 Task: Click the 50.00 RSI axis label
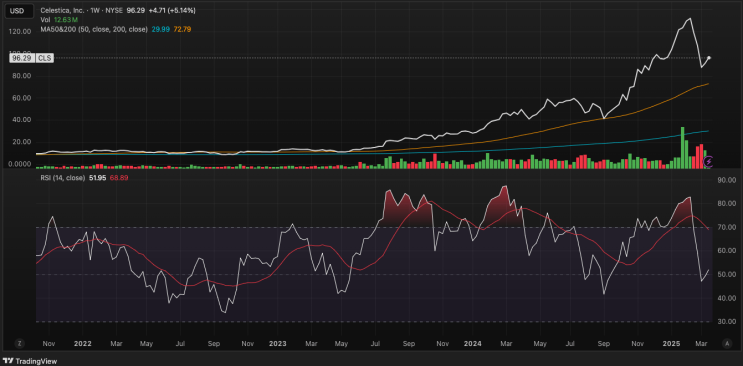pyautogui.click(x=726, y=275)
